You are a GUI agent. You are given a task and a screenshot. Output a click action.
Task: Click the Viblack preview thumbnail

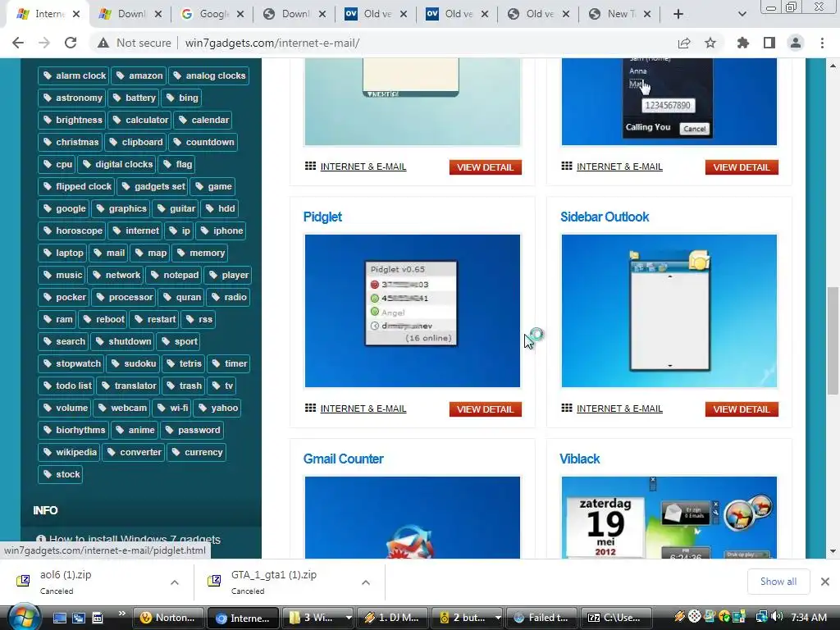point(669,518)
